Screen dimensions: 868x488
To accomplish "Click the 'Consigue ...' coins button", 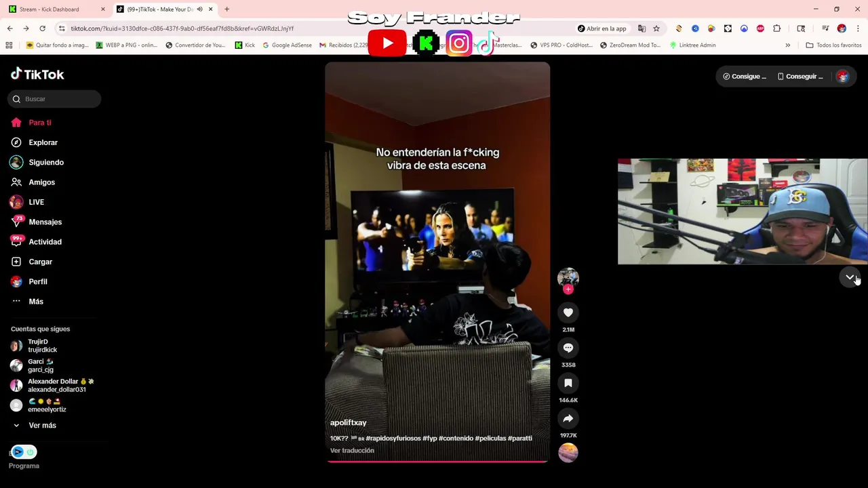I will tap(745, 77).
